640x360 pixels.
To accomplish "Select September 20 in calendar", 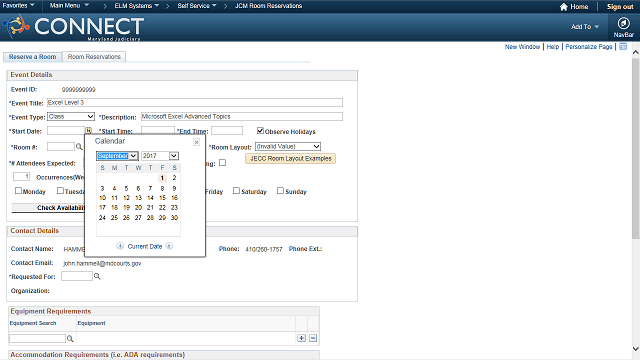I will pyautogui.click(x=138, y=207).
